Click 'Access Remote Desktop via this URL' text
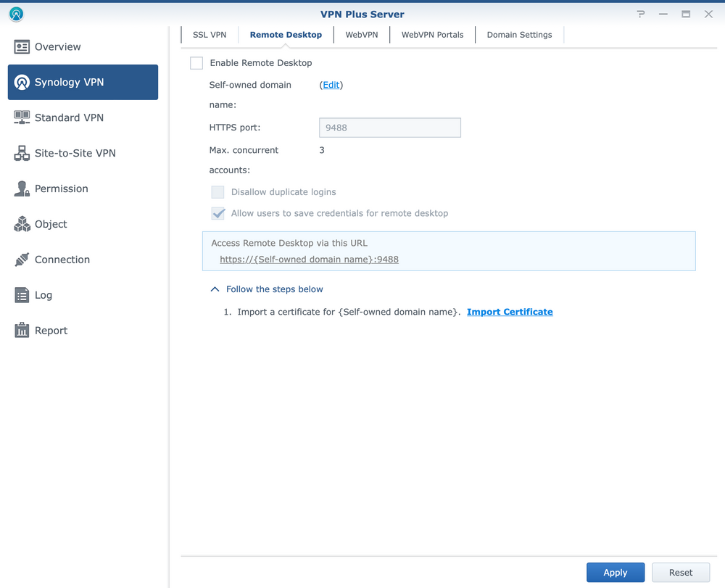This screenshot has width=725, height=588. pyautogui.click(x=289, y=243)
